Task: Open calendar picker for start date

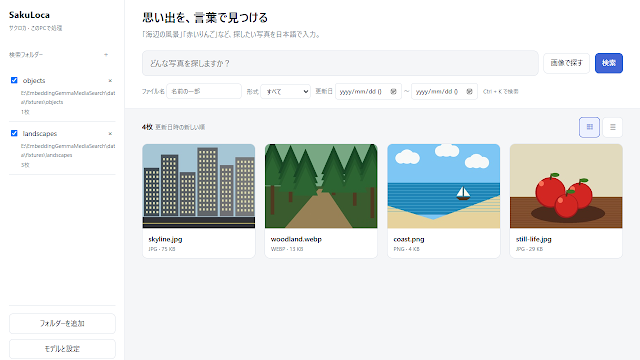Action: click(x=393, y=91)
